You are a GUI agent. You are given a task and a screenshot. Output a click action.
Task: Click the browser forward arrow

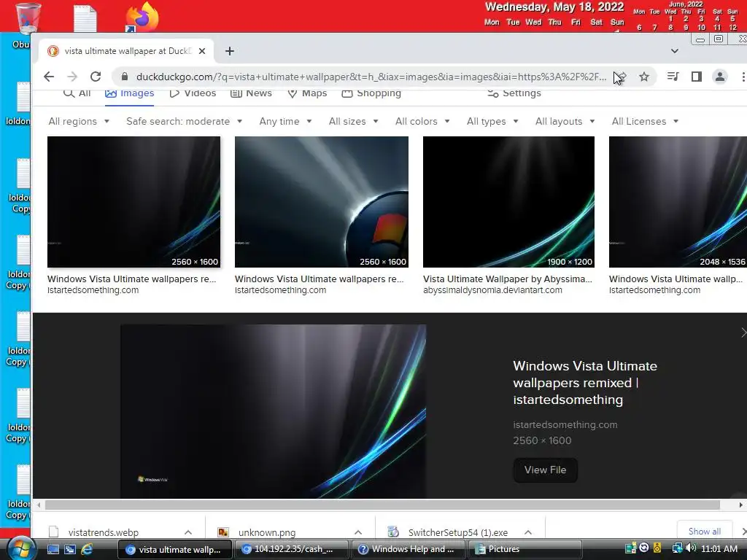[72, 77]
